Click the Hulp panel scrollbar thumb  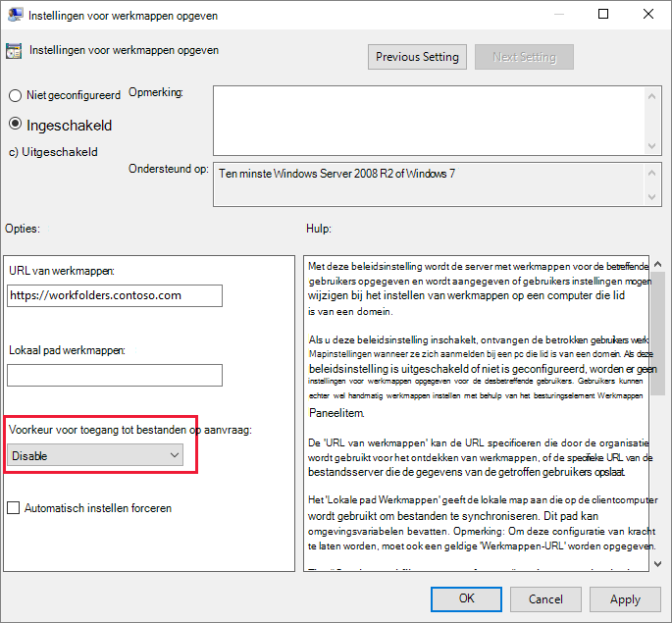[658, 335]
